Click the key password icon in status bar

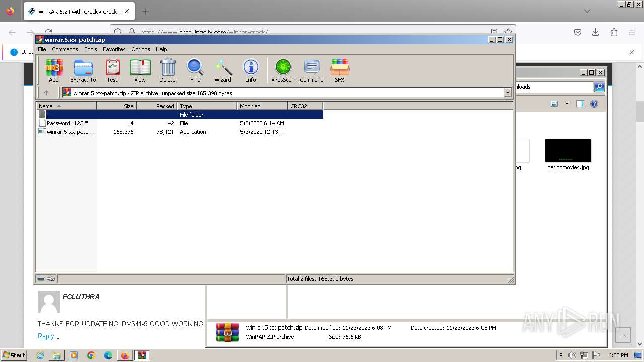pos(51,279)
